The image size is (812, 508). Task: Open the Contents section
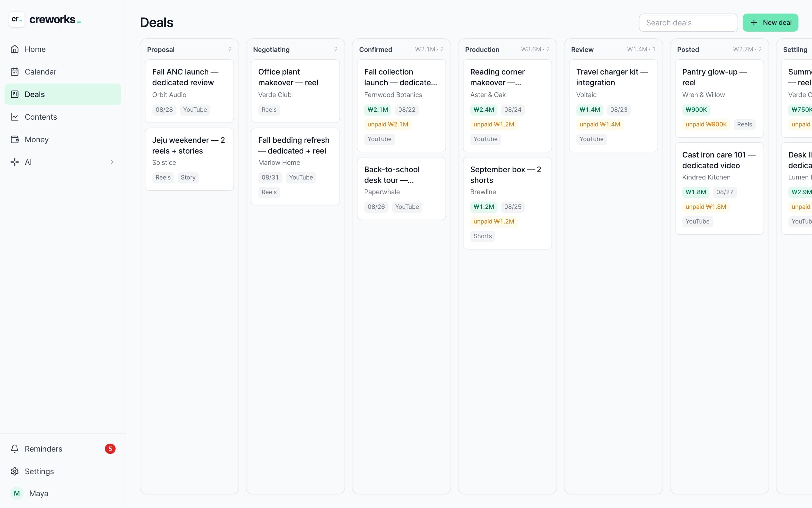pyautogui.click(x=63, y=117)
